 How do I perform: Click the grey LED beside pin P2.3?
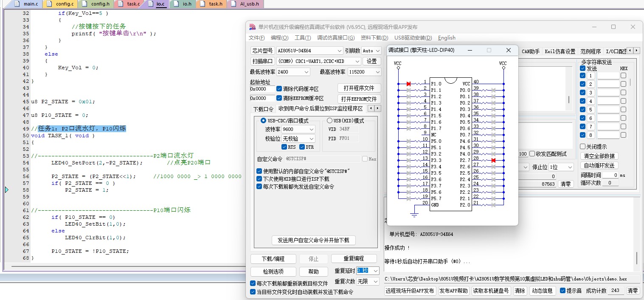(493, 186)
